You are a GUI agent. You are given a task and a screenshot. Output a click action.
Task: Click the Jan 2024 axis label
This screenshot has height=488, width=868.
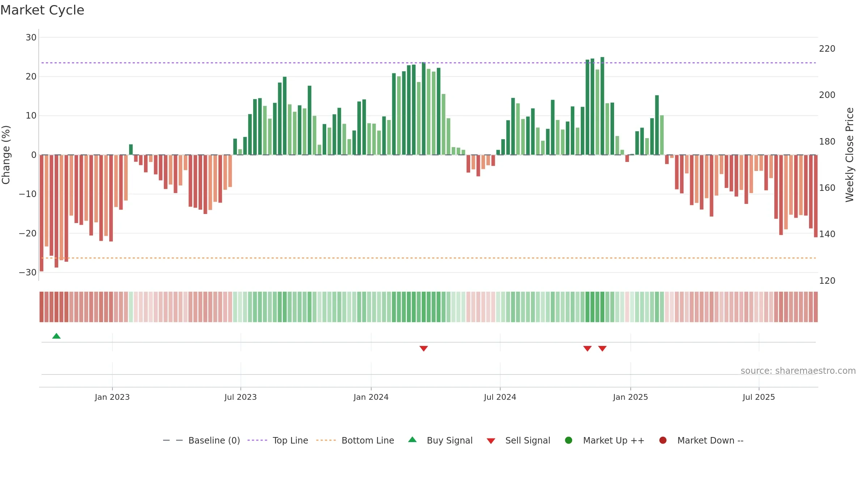pos(371,397)
